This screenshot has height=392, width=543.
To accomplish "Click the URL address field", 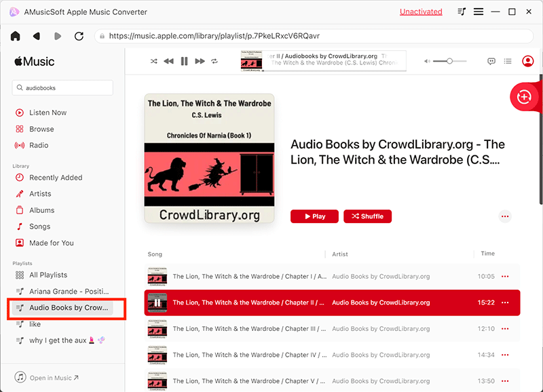I will click(x=314, y=36).
